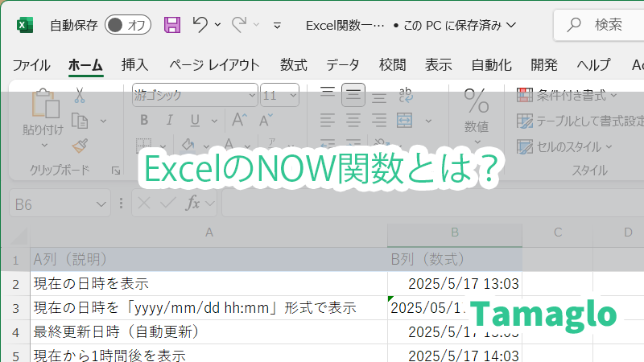Click the Cell Styles button
This screenshot has height=362, width=644.
click(565, 146)
